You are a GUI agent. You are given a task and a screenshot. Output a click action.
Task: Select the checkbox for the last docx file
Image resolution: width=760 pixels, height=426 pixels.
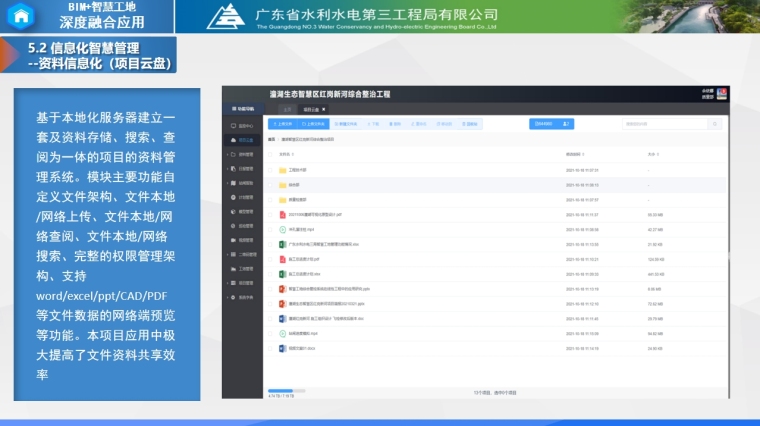coord(270,348)
